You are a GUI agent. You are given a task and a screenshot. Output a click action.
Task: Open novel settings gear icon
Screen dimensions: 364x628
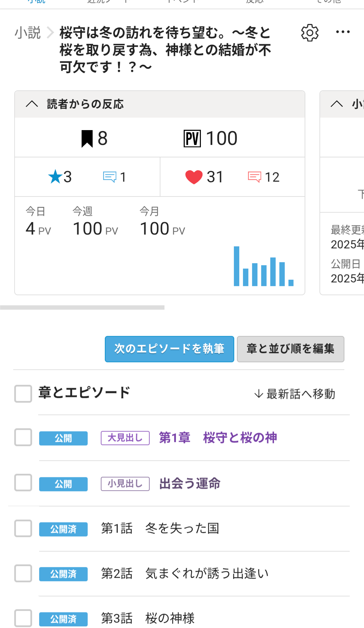pos(309,33)
